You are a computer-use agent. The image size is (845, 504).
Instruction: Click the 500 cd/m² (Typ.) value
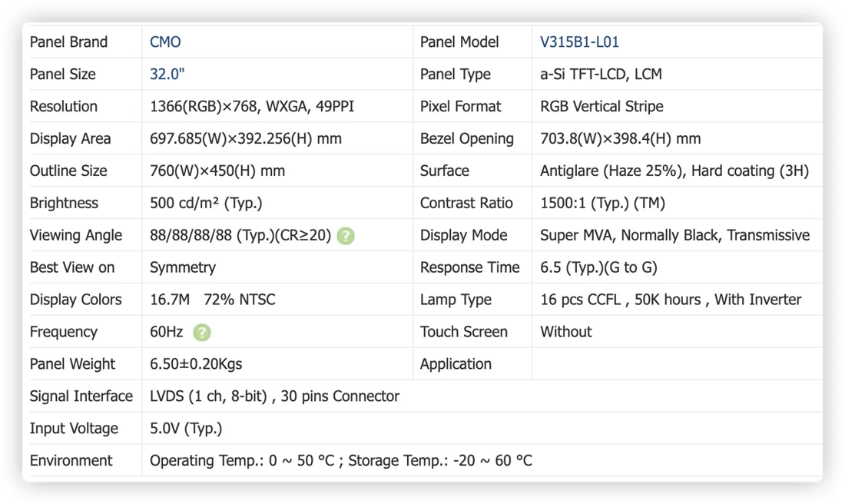(206, 204)
